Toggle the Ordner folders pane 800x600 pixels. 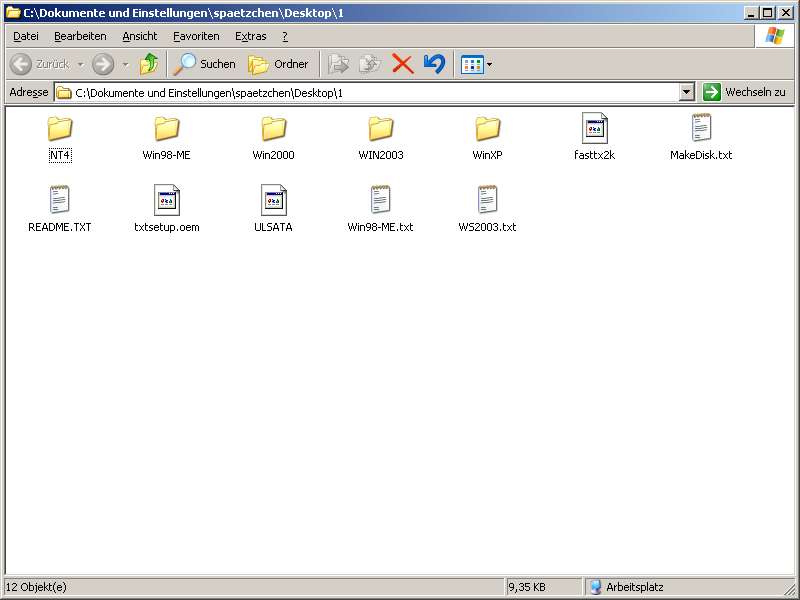tap(279, 64)
